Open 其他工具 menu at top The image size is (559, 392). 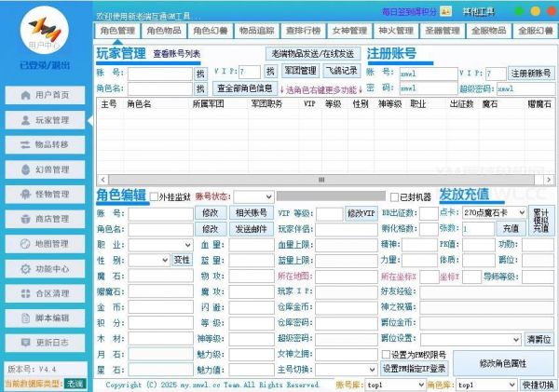pyautogui.click(x=479, y=12)
